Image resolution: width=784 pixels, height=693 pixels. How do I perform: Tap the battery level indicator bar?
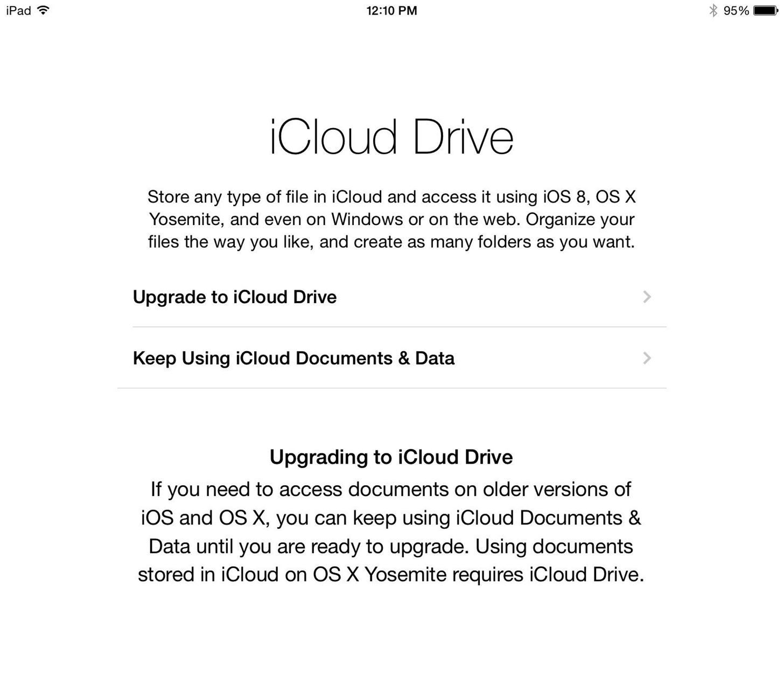click(x=764, y=10)
